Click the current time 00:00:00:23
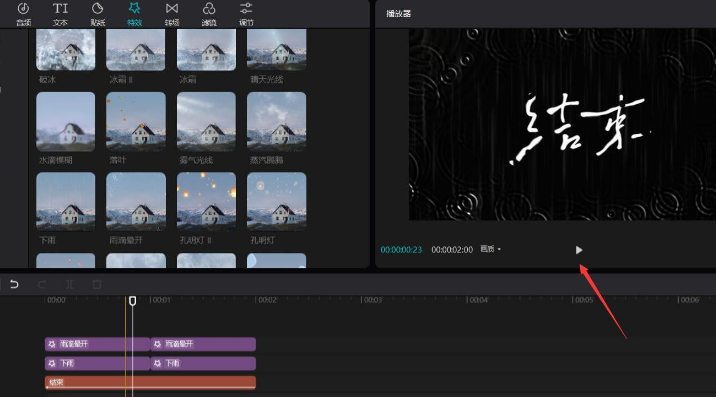The height and width of the screenshot is (397, 716). pos(401,250)
